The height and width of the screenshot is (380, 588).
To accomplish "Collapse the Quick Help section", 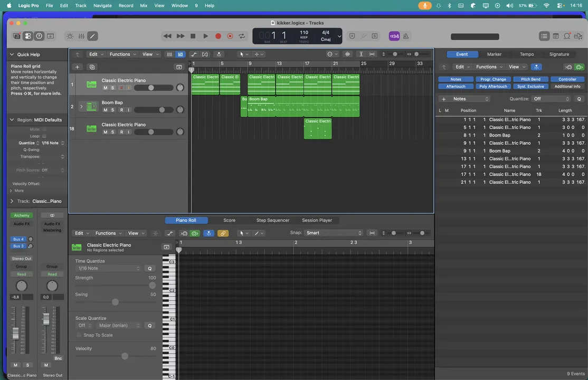I will pyautogui.click(x=12, y=54).
